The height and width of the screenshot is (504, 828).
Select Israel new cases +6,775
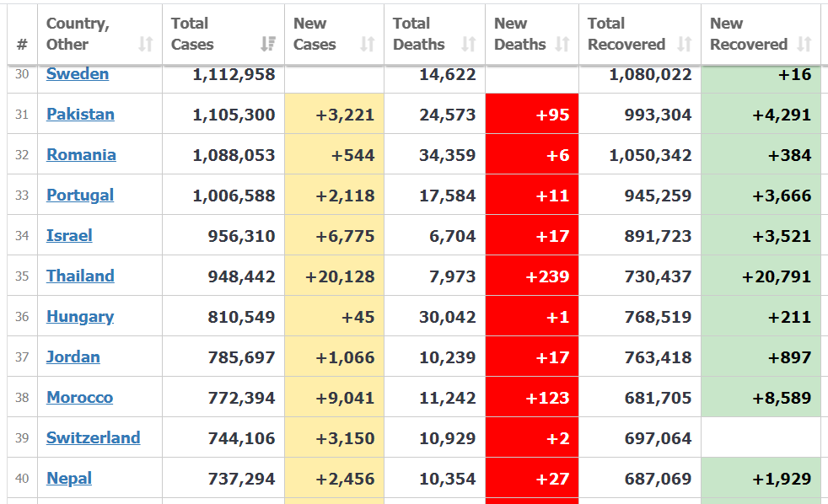[346, 236]
